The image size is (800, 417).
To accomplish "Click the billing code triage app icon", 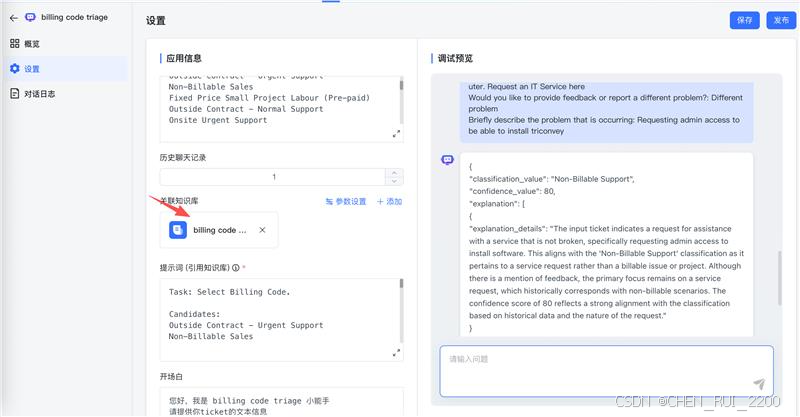I will tap(31, 17).
